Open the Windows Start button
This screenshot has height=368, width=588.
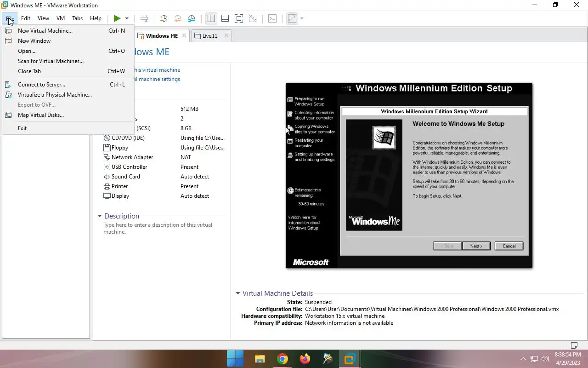point(235,359)
